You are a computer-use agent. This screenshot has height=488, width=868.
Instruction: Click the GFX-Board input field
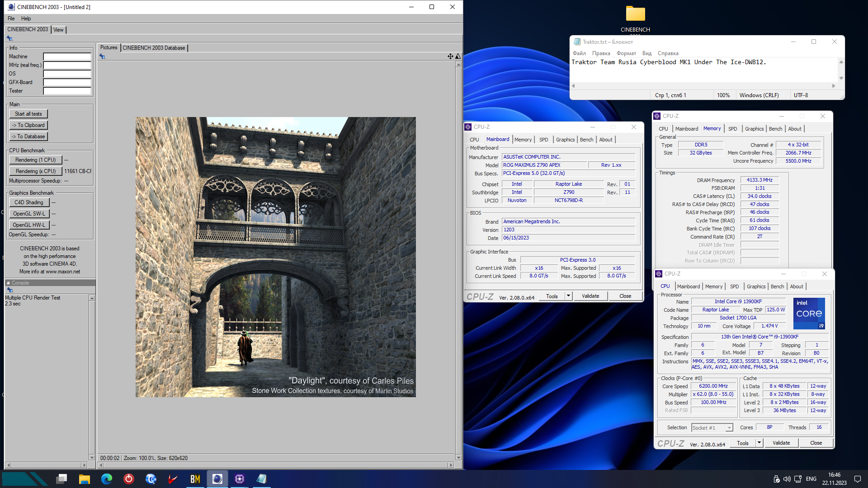click(67, 82)
